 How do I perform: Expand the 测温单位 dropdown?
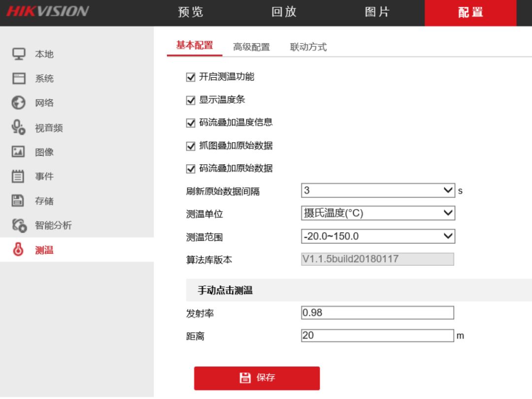pyautogui.click(x=377, y=213)
